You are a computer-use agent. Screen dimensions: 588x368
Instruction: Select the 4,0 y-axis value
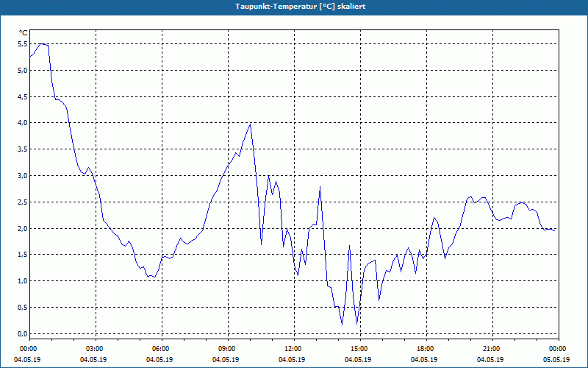click(23, 123)
